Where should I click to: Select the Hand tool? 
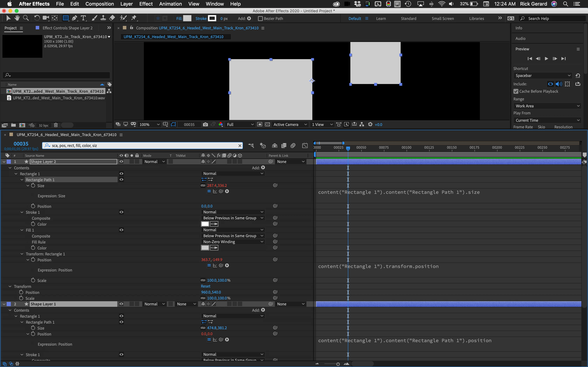(x=17, y=18)
